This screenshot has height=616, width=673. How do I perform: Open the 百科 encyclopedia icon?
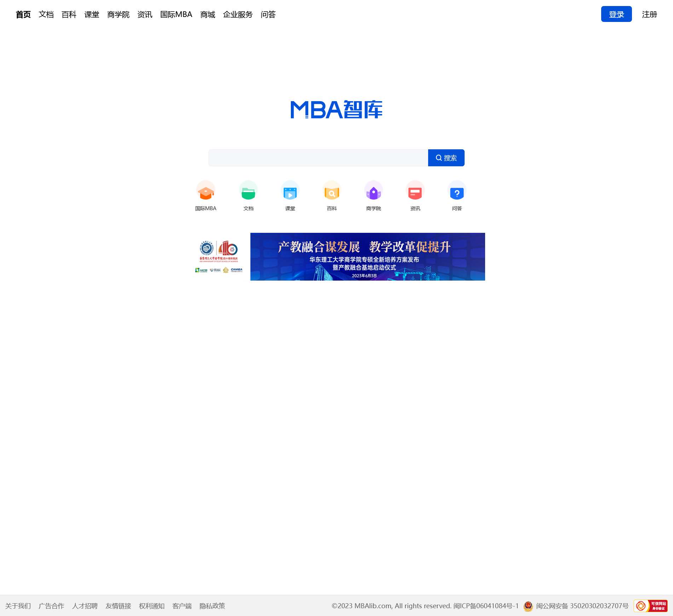[332, 191]
